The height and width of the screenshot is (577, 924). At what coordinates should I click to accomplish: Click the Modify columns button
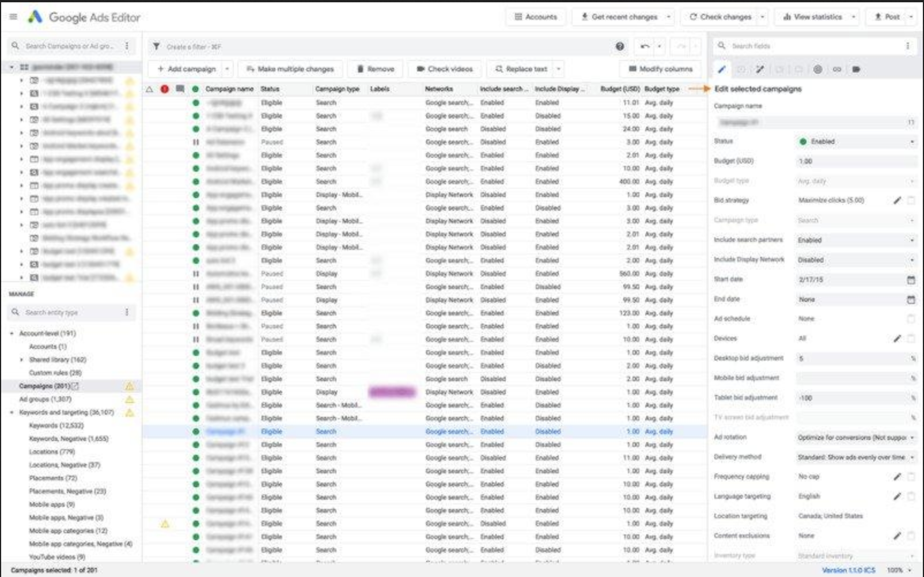click(661, 69)
